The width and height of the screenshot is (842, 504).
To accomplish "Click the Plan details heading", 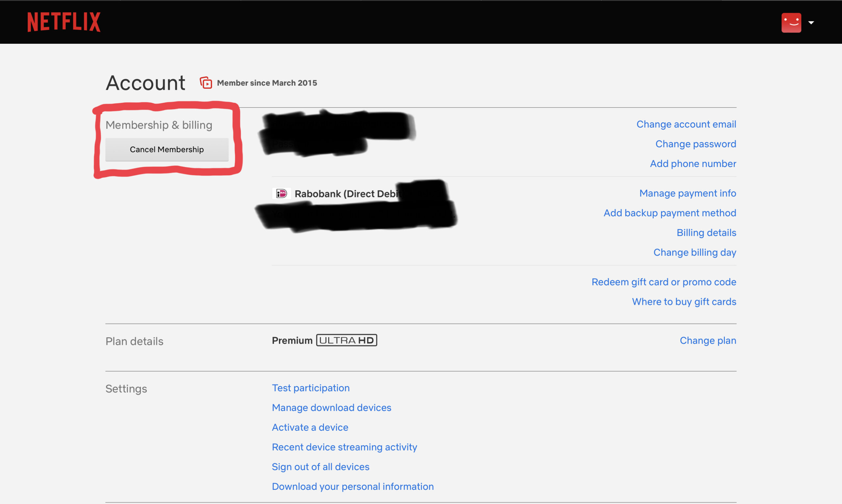I will point(134,341).
